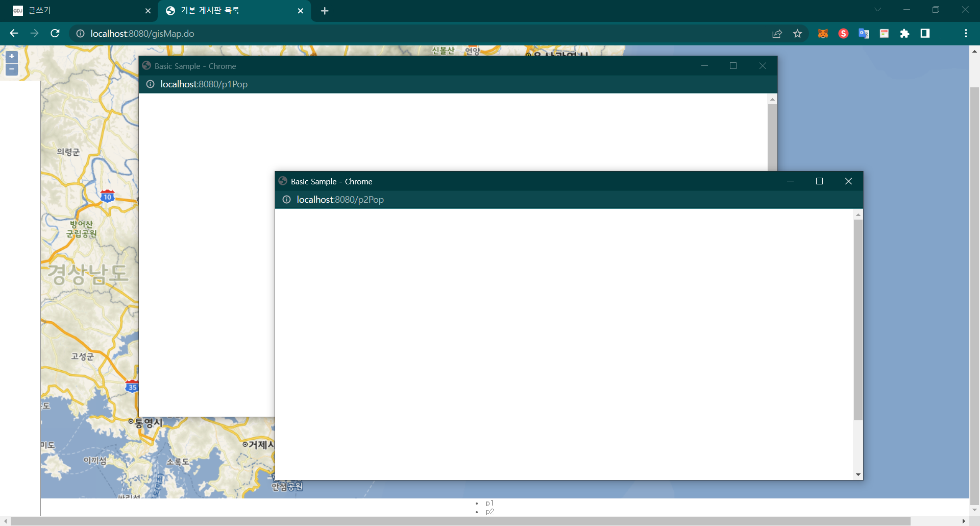Select the 기본 게시판 목록 tab
The image size is (980, 526).
coord(234,11)
